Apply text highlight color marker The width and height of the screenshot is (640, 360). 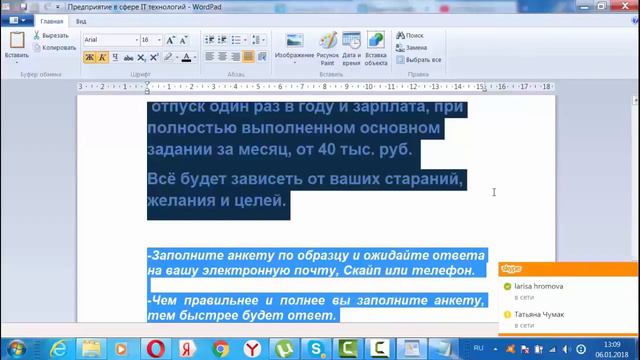(168, 57)
